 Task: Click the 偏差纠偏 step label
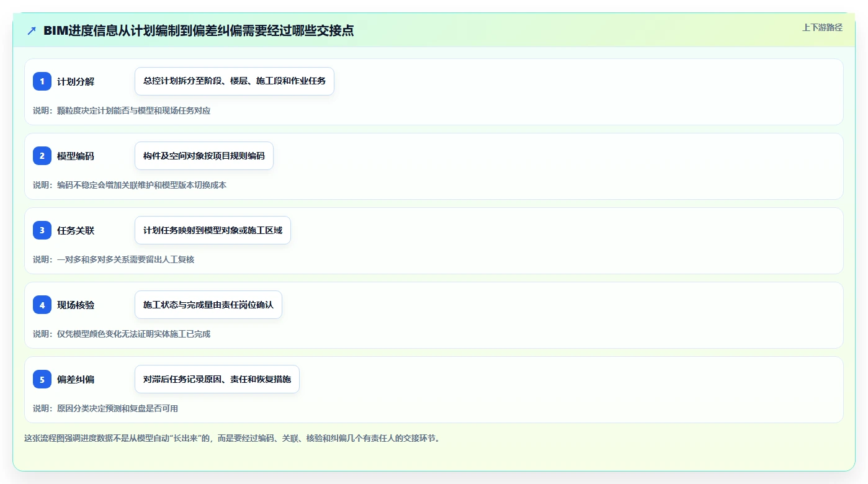76,379
